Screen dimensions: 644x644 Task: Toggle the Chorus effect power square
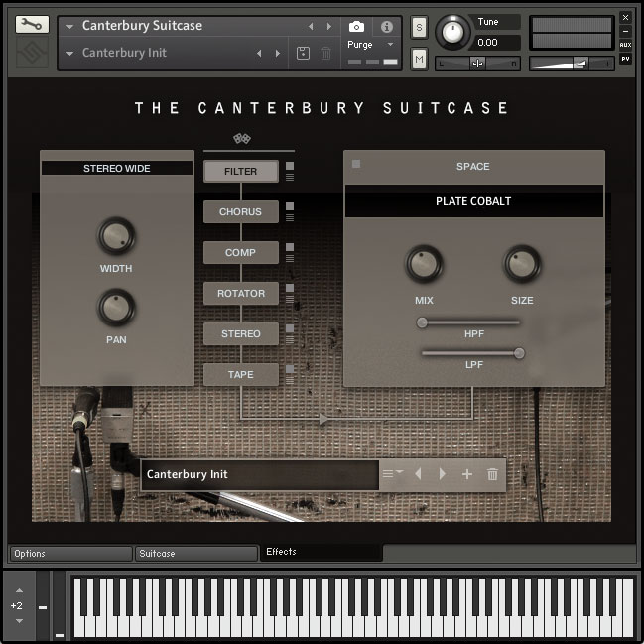[x=290, y=206]
